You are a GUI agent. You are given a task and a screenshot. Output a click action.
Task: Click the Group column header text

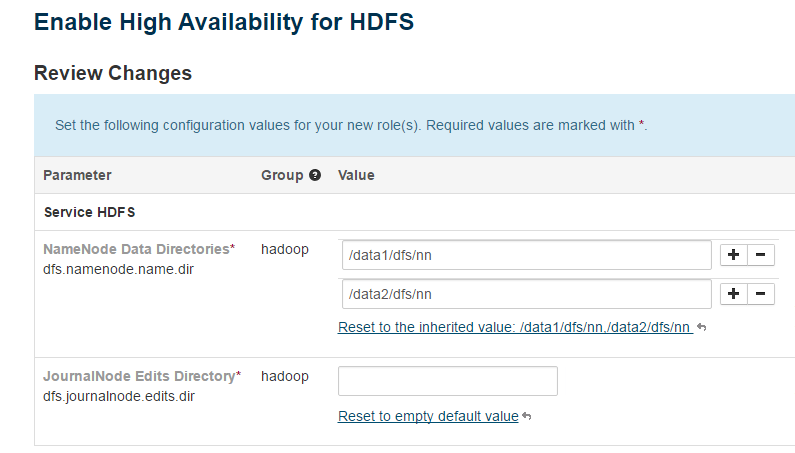point(282,175)
